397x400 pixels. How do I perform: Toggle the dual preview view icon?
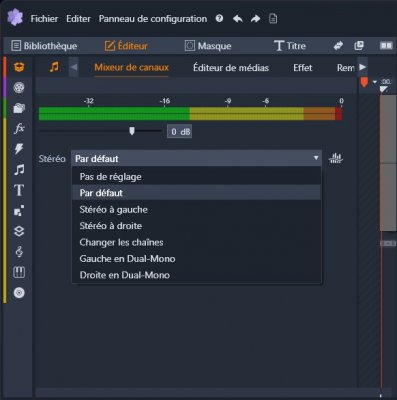click(x=386, y=46)
